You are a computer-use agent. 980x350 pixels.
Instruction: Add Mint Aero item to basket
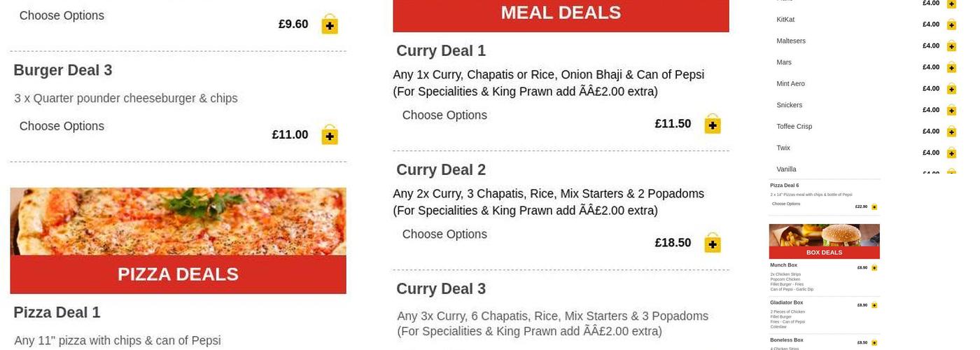click(951, 89)
